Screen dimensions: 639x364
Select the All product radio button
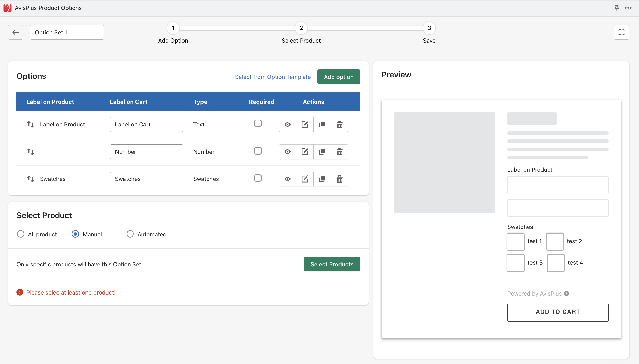(x=21, y=234)
